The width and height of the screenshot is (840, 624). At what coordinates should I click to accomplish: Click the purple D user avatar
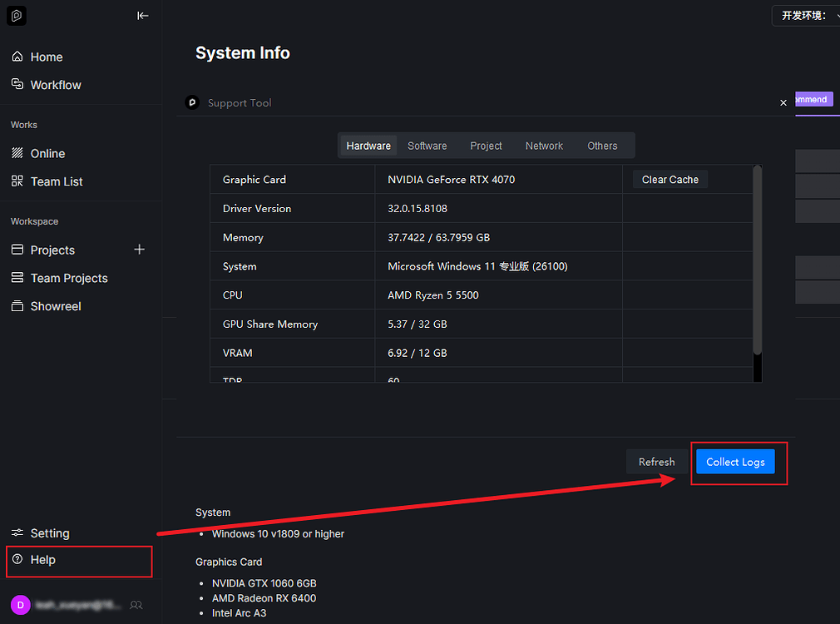(20, 605)
